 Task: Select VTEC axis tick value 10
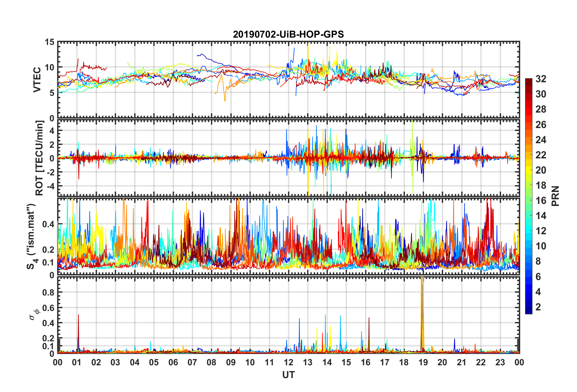tap(49, 67)
